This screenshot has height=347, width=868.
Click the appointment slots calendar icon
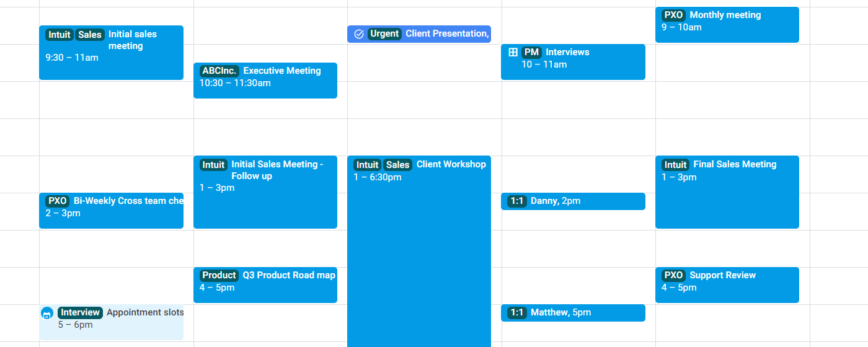click(x=46, y=314)
